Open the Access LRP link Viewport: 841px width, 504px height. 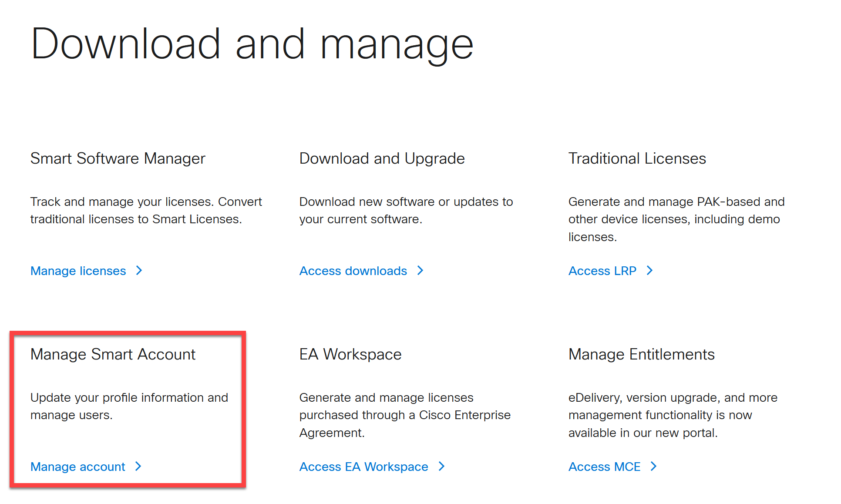pyautogui.click(x=602, y=271)
